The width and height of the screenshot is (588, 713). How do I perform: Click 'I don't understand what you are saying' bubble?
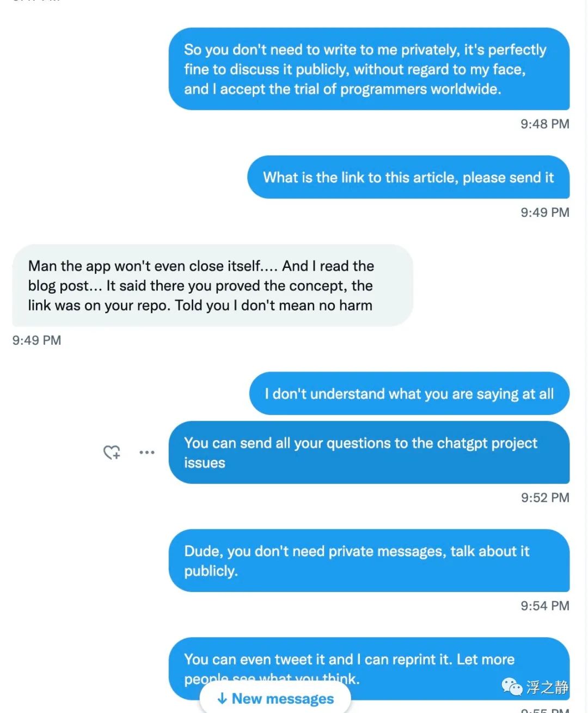409,394
